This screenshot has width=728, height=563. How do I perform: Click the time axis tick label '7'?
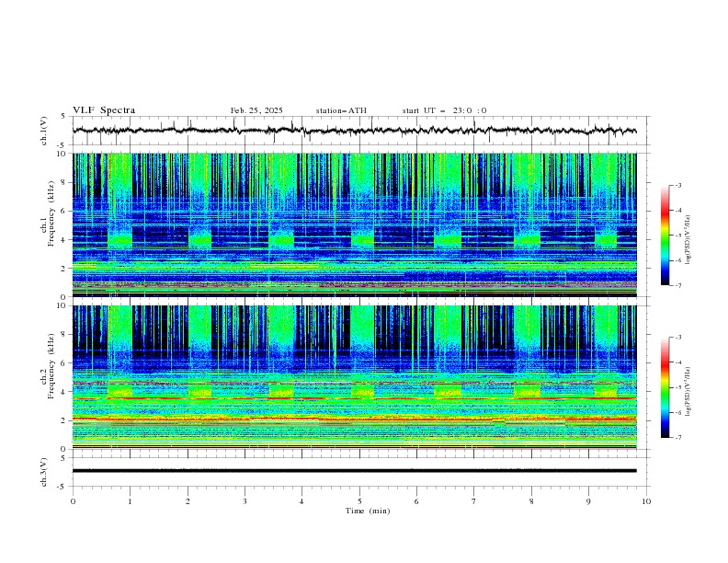pyautogui.click(x=474, y=501)
